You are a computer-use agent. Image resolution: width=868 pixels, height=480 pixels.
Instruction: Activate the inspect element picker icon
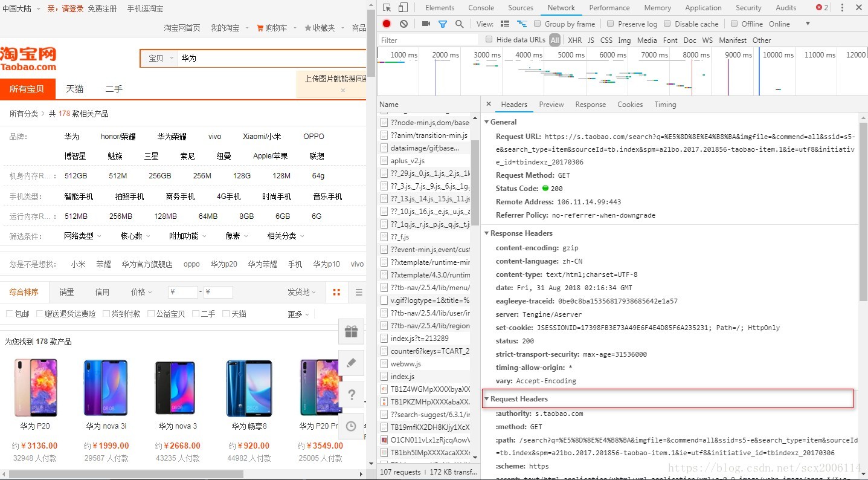coord(387,8)
